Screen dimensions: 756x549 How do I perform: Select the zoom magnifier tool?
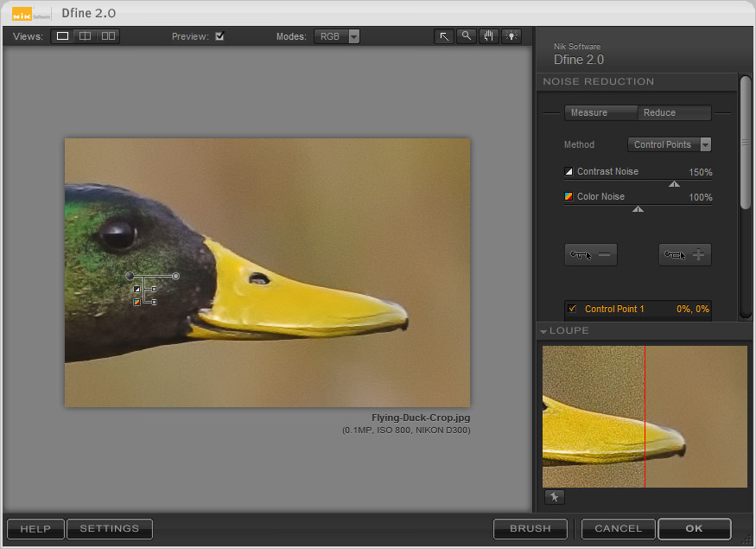[467, 36]
